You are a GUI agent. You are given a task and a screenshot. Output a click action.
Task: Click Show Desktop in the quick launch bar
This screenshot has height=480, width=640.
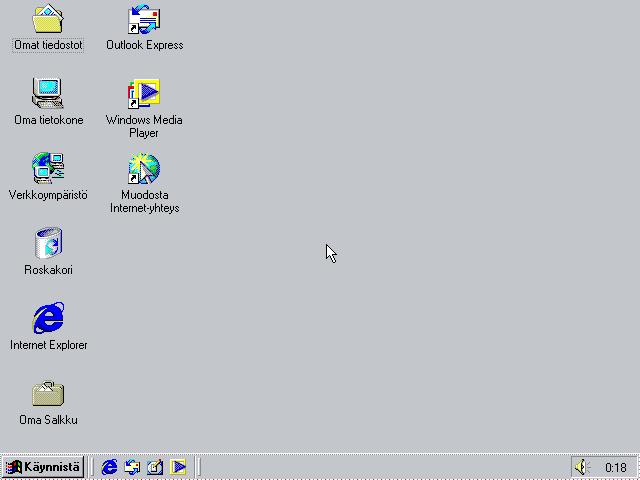pyautogui.click(x=155, y=467)
